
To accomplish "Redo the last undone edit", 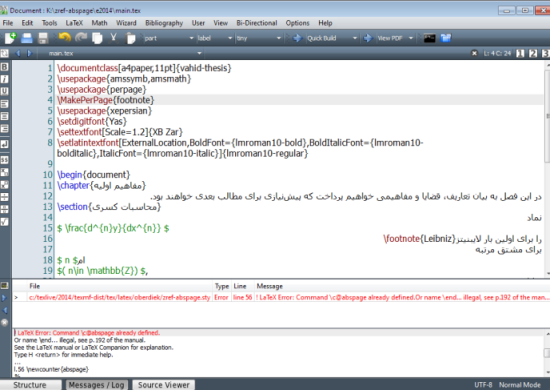I will pyautogui.click(x=81, y=37).
